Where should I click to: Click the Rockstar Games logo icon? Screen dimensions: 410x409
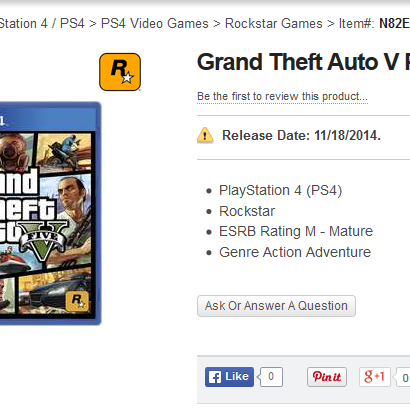click(x=120, y=72)
